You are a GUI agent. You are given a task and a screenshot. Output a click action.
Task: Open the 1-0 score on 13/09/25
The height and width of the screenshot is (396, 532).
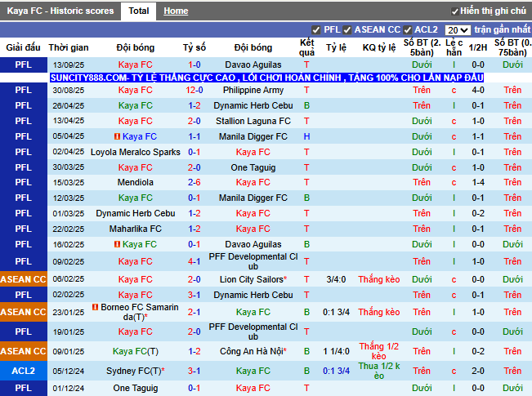[194, 65]
